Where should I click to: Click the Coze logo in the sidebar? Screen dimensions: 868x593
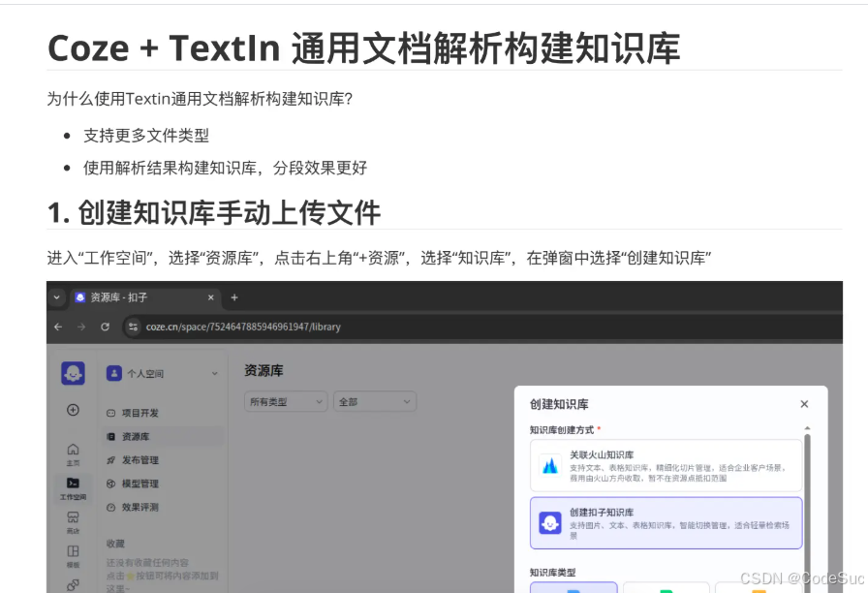(73, 373)
